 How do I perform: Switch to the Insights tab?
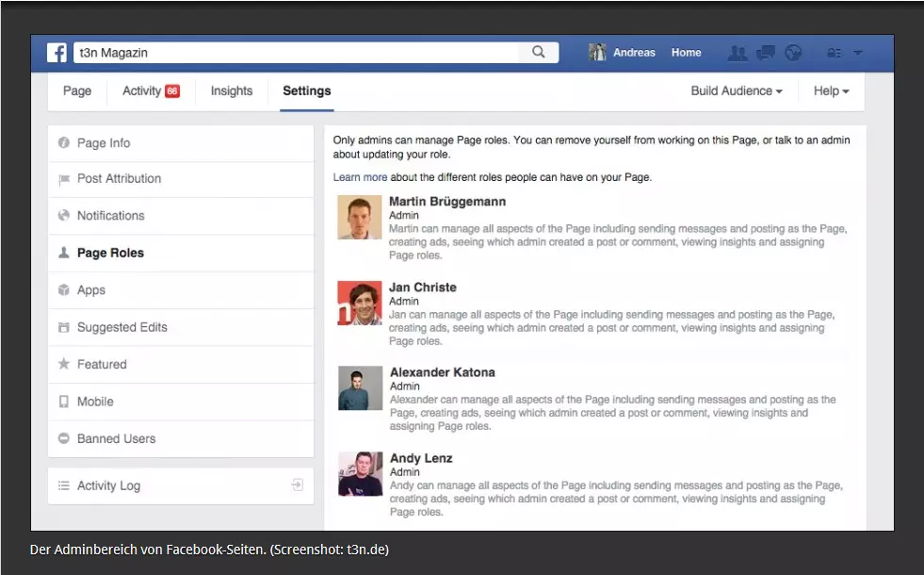tap(232, 91)
